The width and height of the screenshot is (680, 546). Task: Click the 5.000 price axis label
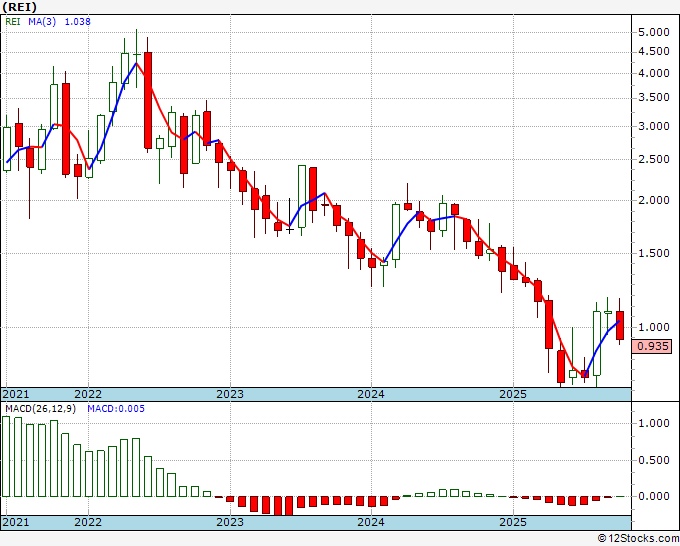click(654, 33)
